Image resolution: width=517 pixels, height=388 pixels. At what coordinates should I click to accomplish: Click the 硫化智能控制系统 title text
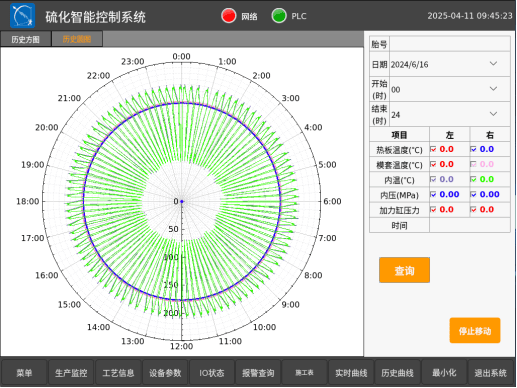point(96,17)
